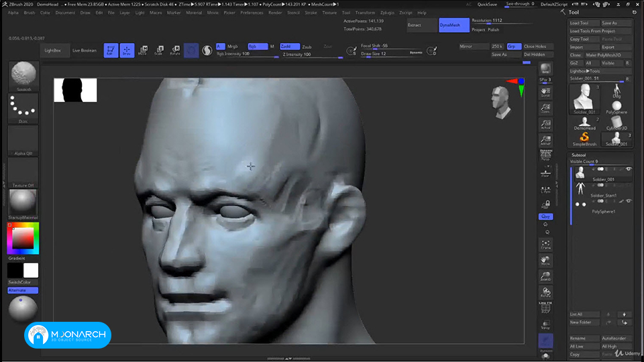Select the SimpleBrush tool icon
Image resolution: width=644 pixels, height=362 pixels.
pyautogui.click(x=584, y=139)
